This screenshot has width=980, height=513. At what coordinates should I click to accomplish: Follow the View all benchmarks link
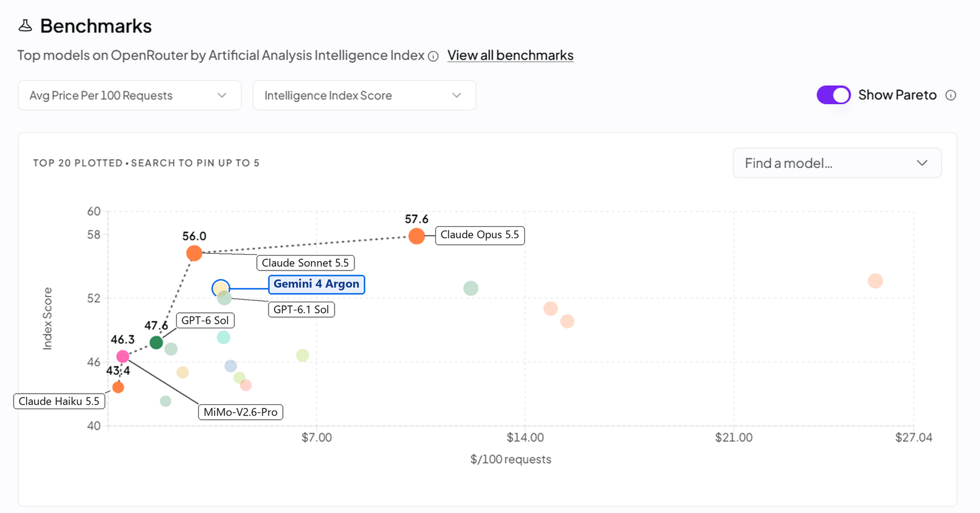(511, 55)
